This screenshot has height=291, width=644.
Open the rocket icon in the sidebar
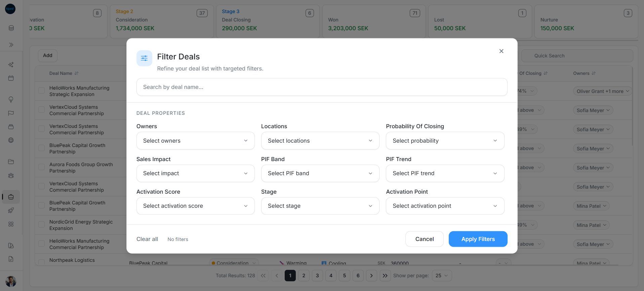(x=11, y=210)
